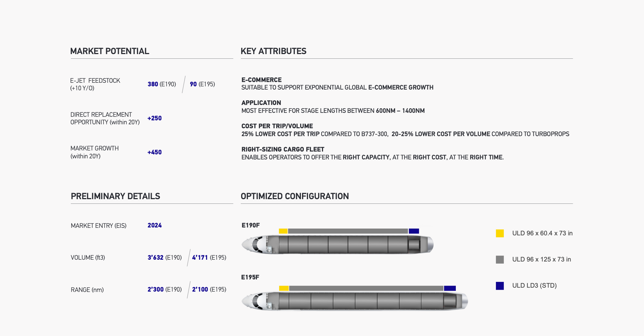Click the Market Potential heading
Viewport: 644px width, 336px height.
109,51
